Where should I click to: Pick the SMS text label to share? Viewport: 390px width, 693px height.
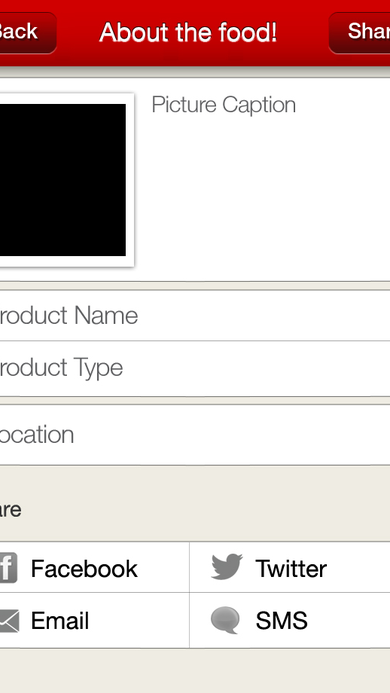[281, 621]
